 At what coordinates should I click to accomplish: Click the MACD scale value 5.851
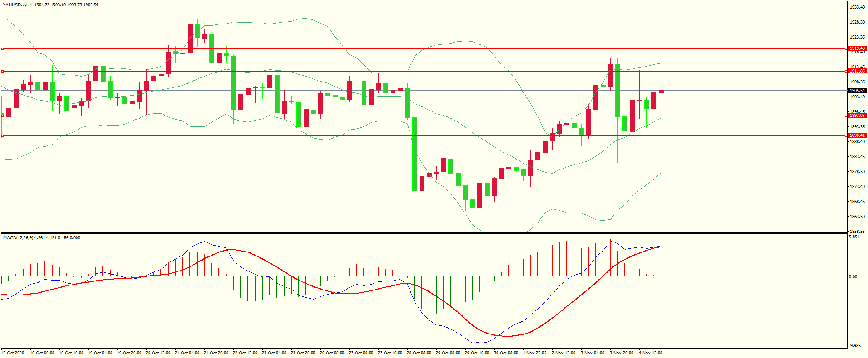click(x=854, y=237)
